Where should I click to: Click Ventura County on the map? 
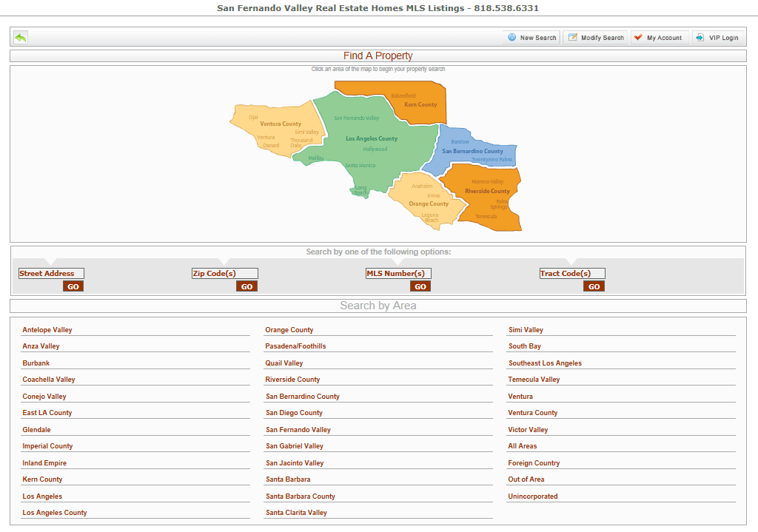coord(280,124)
